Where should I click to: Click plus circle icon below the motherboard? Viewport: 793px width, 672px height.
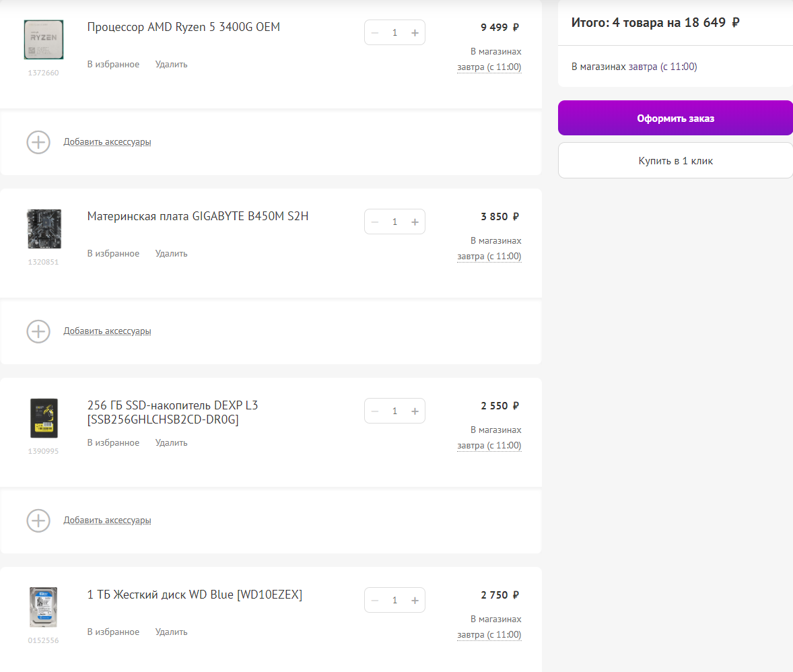tap(38, 331)
